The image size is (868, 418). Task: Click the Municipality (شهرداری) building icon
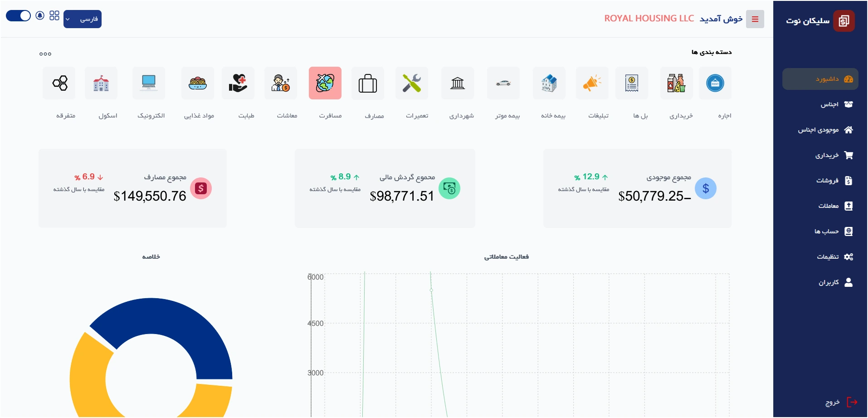tap(457, 83)
